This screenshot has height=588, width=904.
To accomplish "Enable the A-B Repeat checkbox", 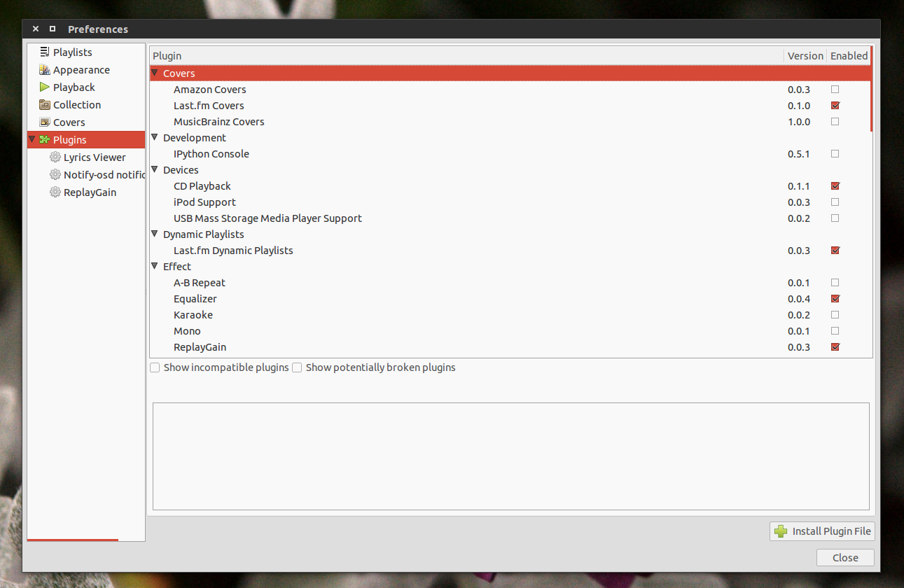I will pos(835,283).
